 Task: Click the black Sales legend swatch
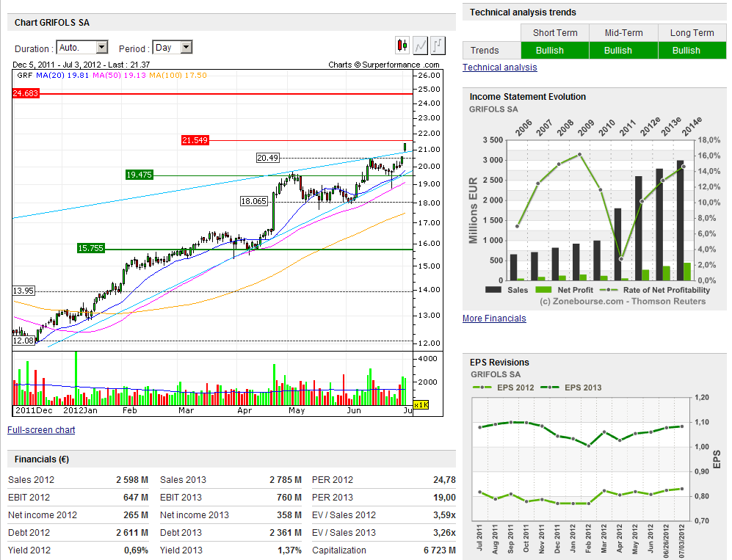point(493,290)
